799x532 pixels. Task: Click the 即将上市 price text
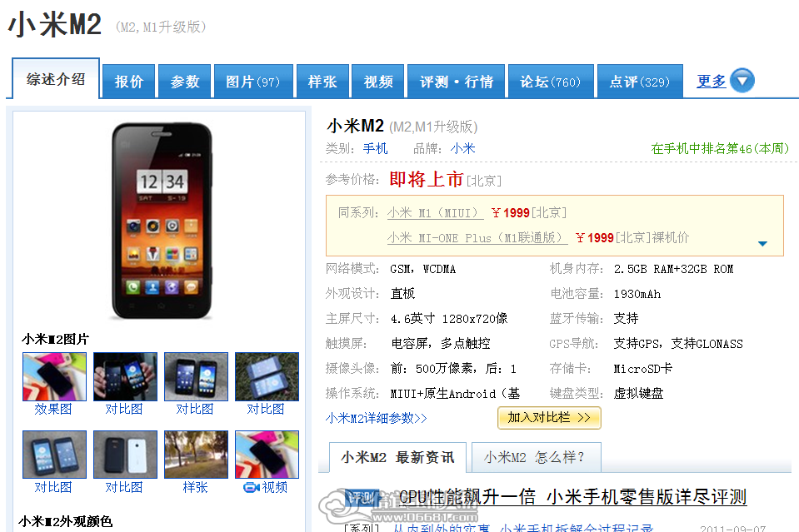tap(426, 179)
